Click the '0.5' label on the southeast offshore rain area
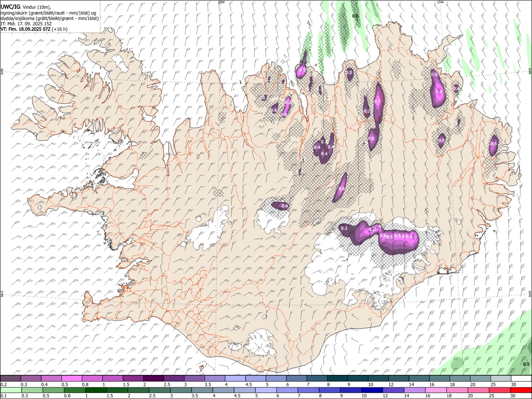Viewport: 532px width, 399px height. tap(526, 364)
